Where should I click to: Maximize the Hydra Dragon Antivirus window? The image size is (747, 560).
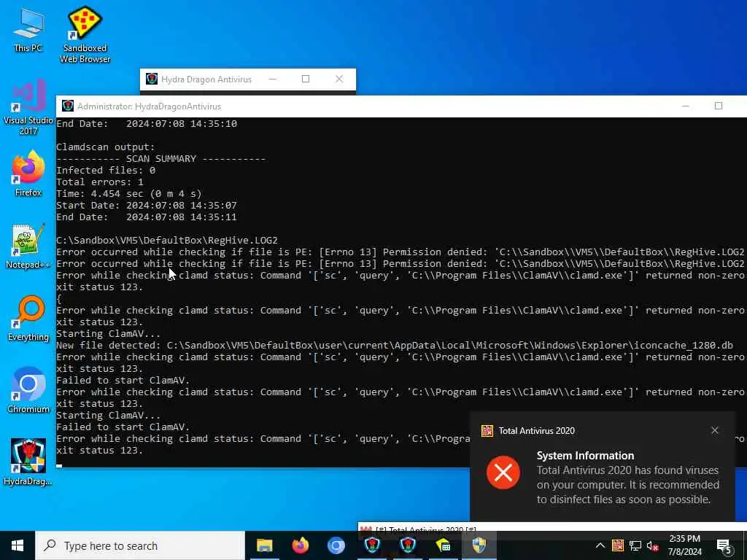pos(306,79)
